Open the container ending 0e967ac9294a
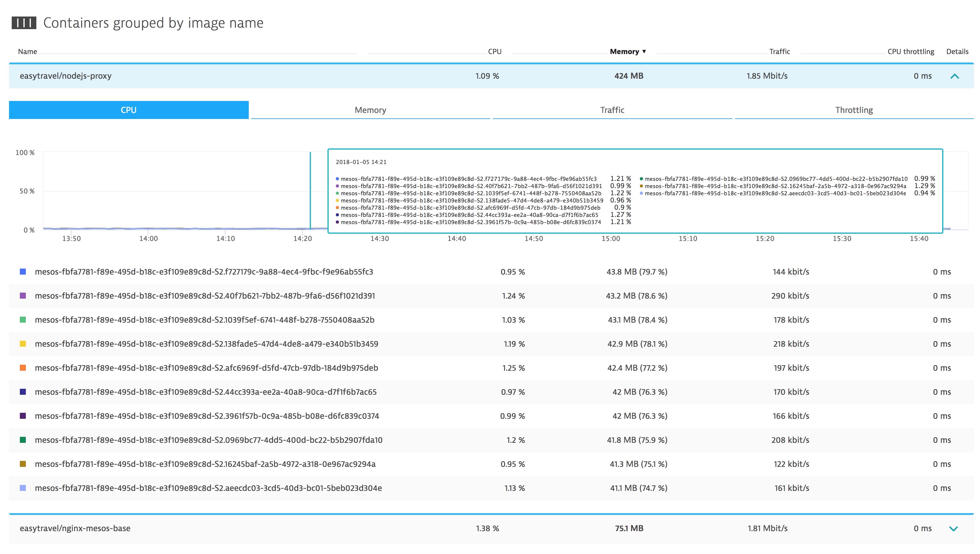 [205, 464]
